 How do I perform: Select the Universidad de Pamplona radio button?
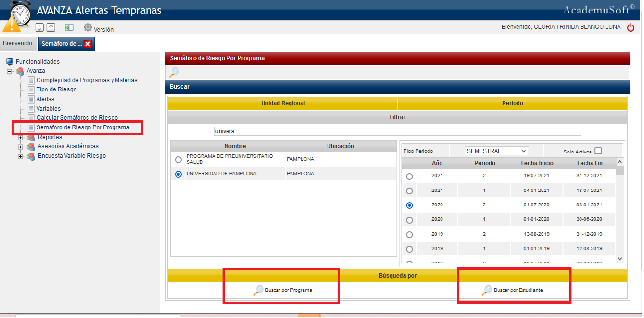pos(178,174)
